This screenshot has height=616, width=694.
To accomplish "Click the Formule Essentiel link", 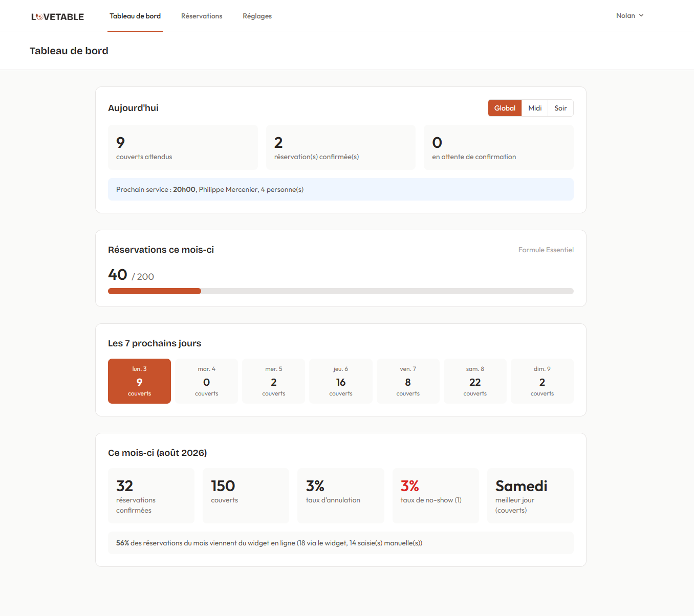I will click(x=546, y=250).
